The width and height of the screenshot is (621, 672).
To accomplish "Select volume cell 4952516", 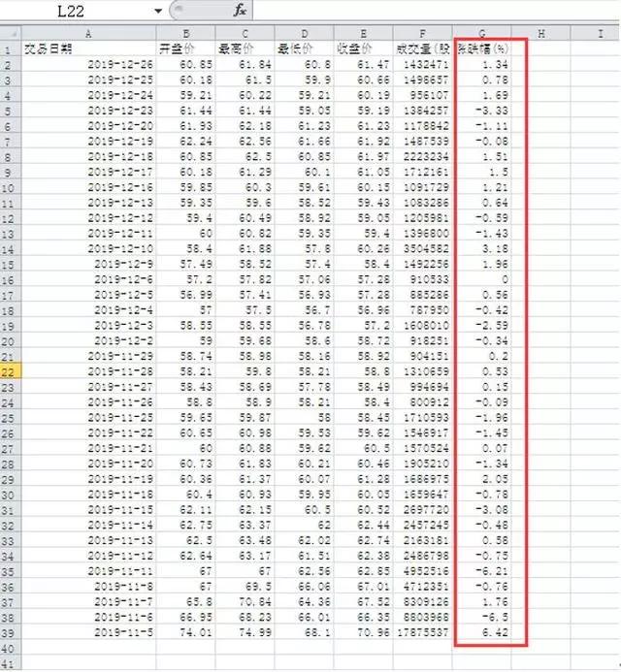I will (422, 571).
